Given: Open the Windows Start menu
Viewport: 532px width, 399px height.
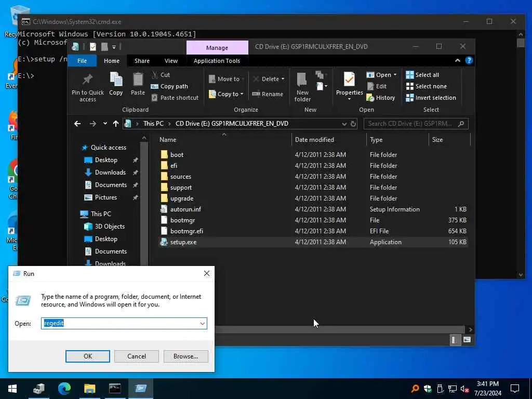Looking at the screenshot, I should pos(12,389).
